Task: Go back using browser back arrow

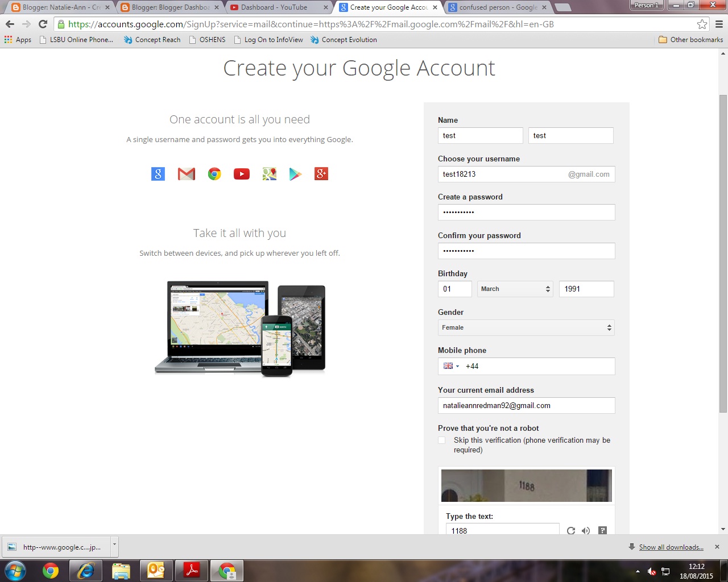Action: point(10,24)
